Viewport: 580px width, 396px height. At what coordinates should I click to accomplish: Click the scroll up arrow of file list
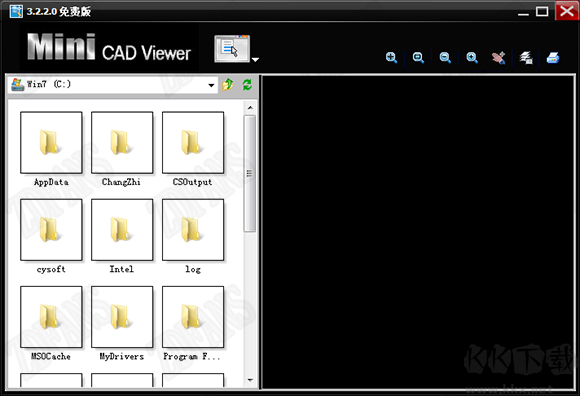250,108
